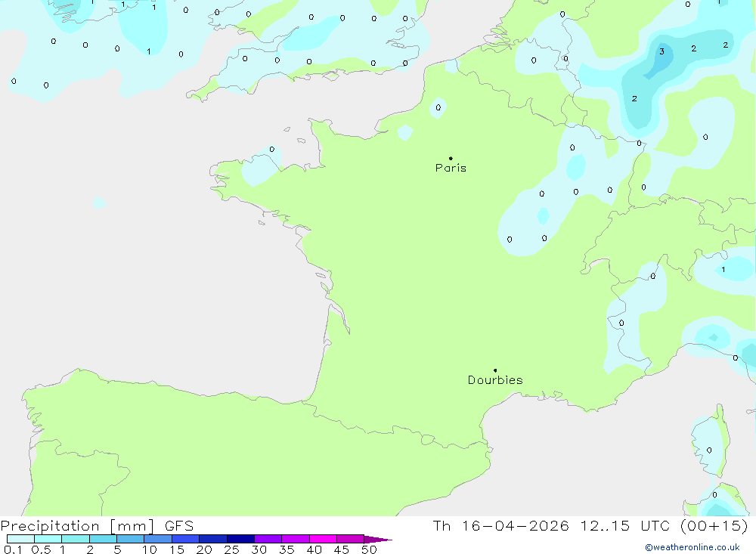The width and height of the screenshot is (756, 554).
Task: Choose the 25–30 mm legend color swatch
Action: [240, 539]
